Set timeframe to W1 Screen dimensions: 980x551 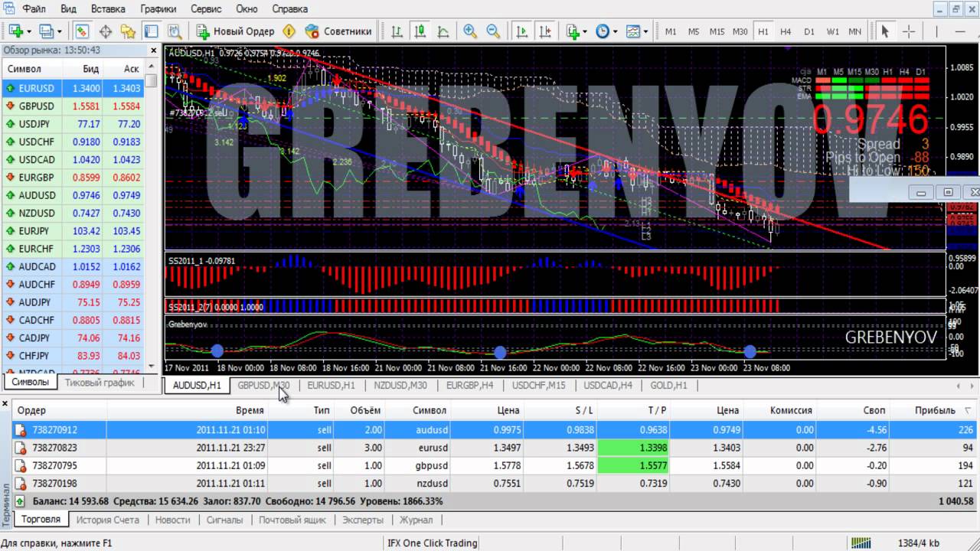[832, 31]
